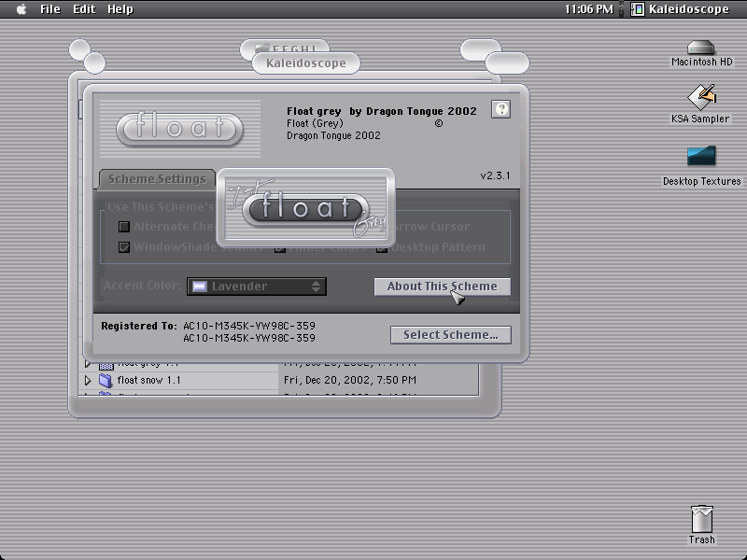Toggle the WindowShade Sounds checkbox

pyautogui.click(x=124, y=247)
